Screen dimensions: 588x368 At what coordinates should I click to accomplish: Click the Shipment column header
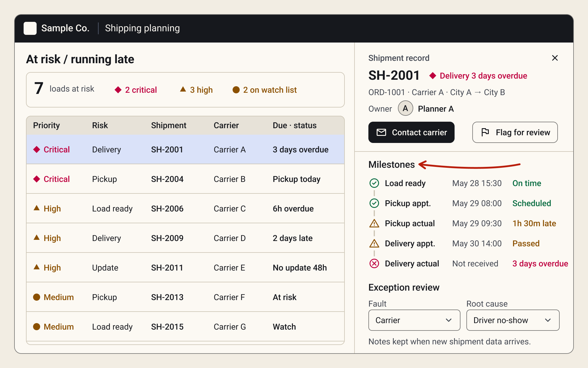coord(169,125)
